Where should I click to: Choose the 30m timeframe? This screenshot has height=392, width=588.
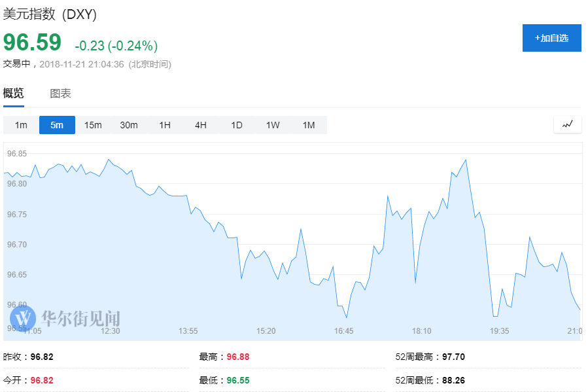[129, 125]
